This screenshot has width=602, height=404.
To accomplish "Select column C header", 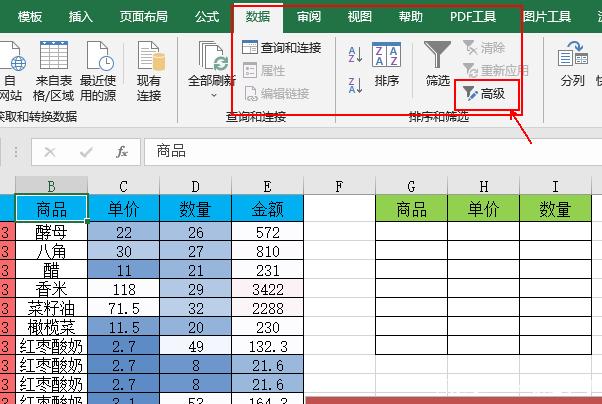I will pyautogui.click(x=123, y=186).
